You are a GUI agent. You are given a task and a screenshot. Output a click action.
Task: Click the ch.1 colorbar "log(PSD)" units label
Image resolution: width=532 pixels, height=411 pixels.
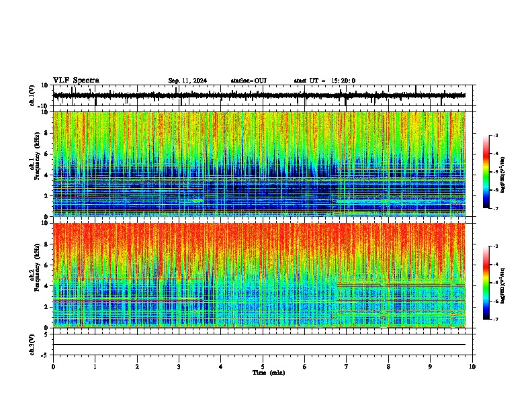(x=503, y=175)
